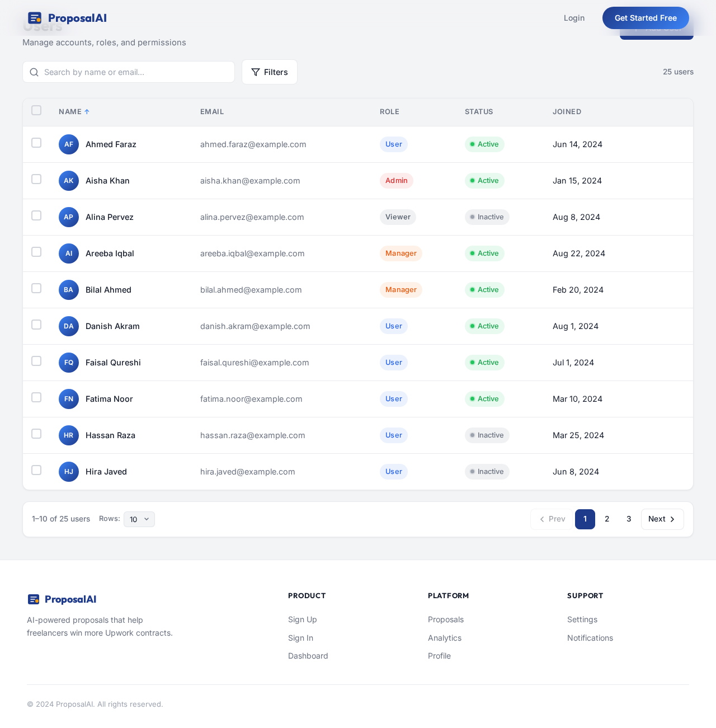716x728 pixels.
Task: Go to pagination page 3
Action: pyautogui.click(x=629, y=519)
